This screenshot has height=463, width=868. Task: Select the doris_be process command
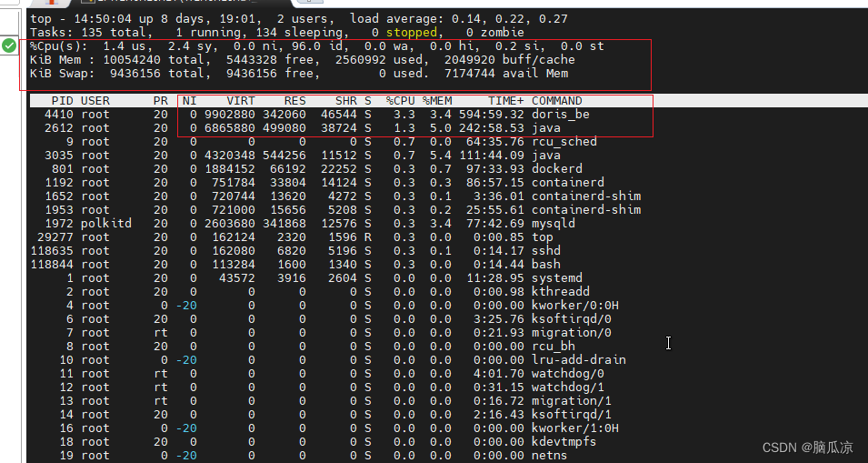[560, 115]
